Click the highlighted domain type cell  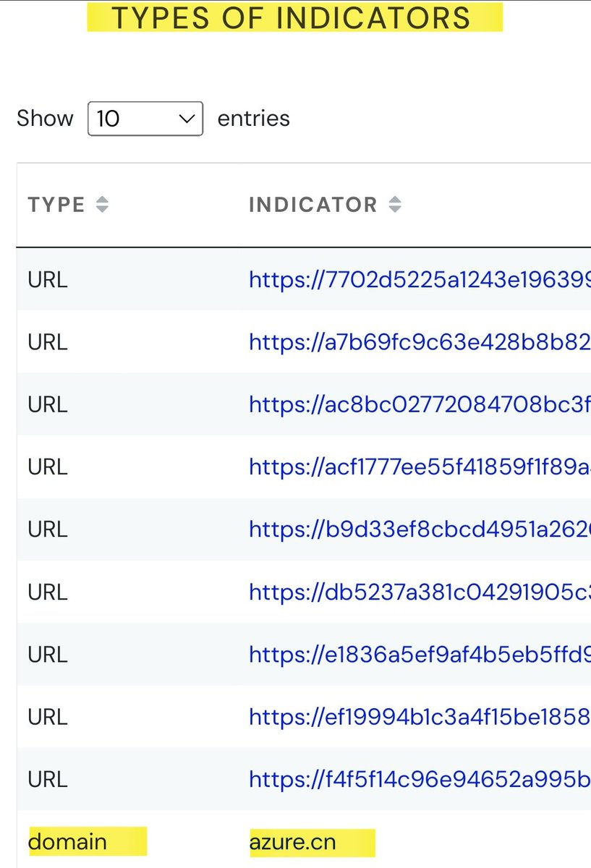click(67, 842)
